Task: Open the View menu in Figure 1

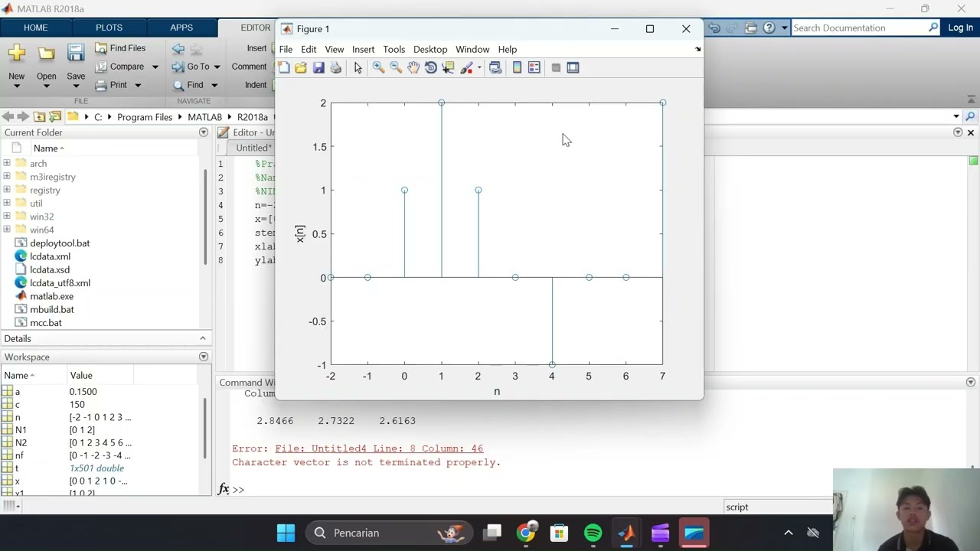Action: coord(335,49)
